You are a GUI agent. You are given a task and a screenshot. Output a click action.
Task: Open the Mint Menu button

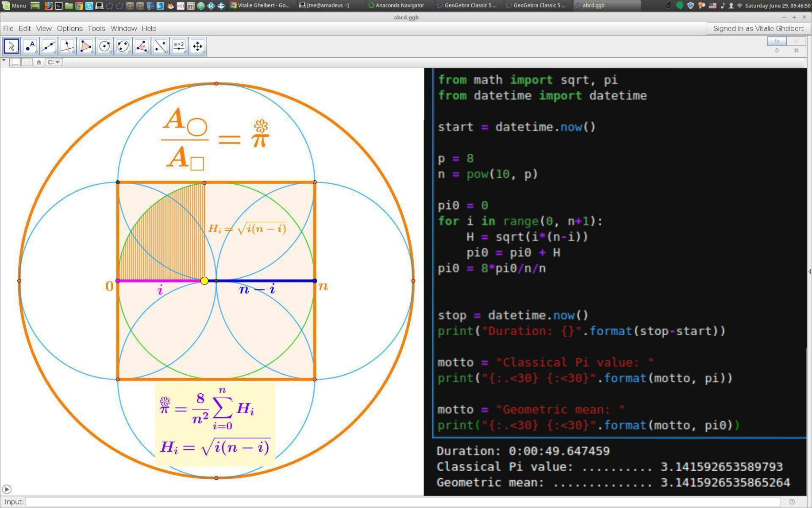click(15, 5)
